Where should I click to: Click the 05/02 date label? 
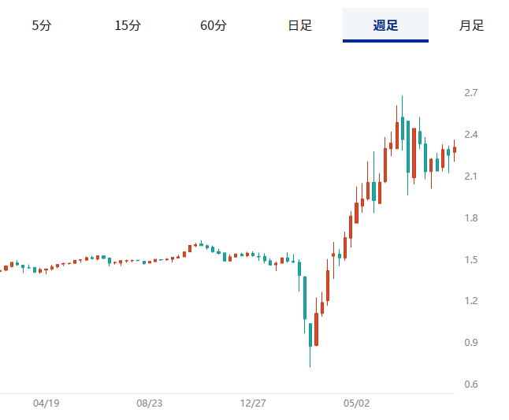[x=356, y=403]
